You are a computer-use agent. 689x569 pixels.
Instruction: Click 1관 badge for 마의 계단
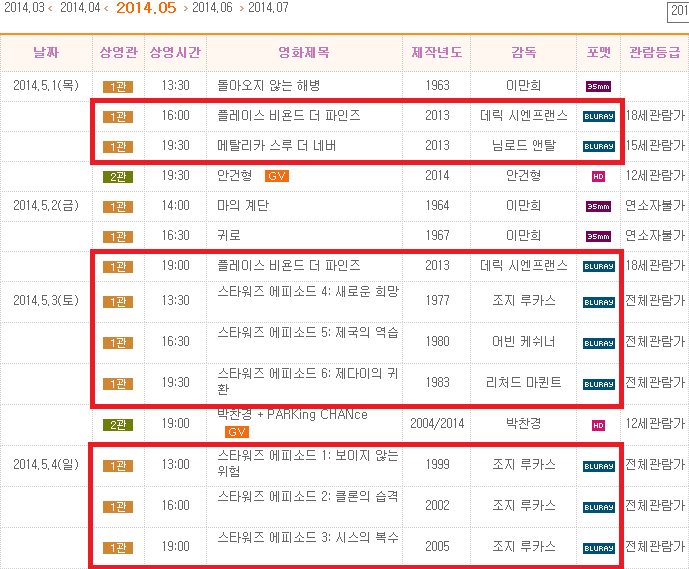pos(118,207)
